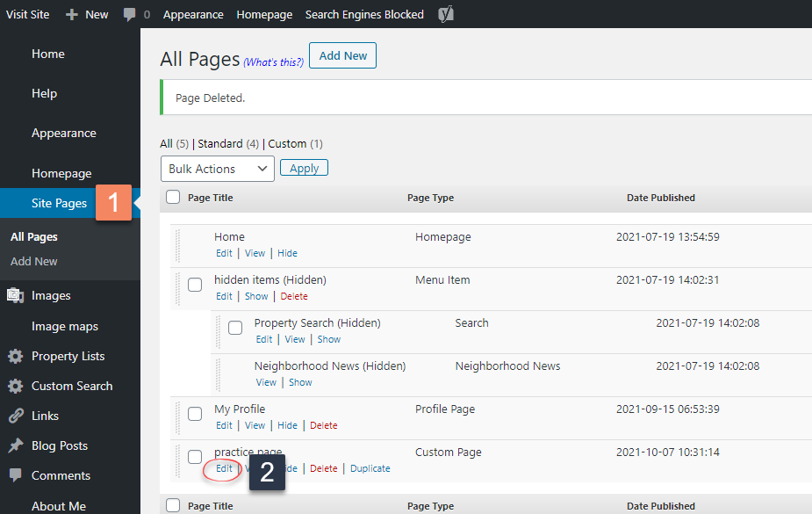The height and width of the screenshot is (514, 812).
Task: Click the Add New button
Action: point(342,55)
